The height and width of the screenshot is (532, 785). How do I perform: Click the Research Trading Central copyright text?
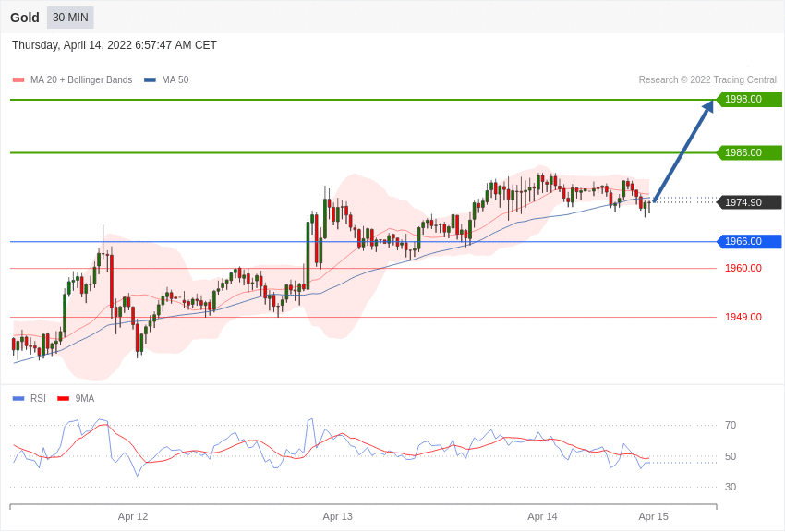[707, 79]
